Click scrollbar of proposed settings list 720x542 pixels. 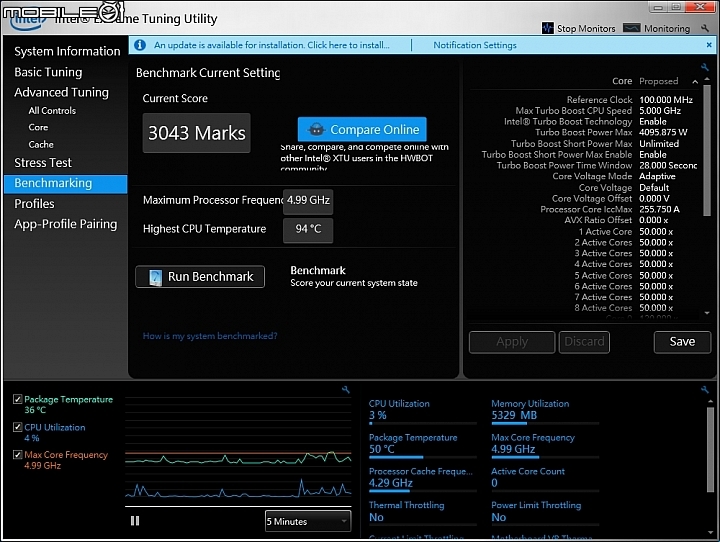point(707,149)
